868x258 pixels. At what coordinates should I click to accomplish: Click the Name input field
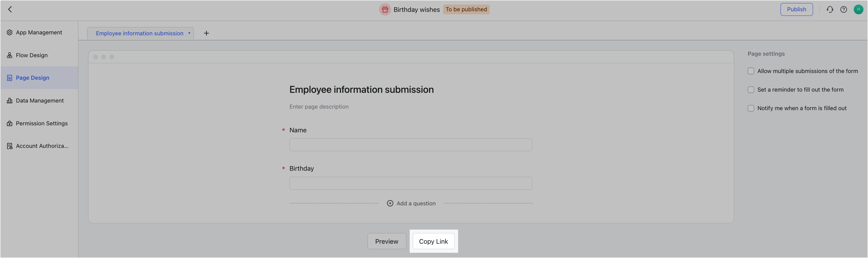pos(411,145)
